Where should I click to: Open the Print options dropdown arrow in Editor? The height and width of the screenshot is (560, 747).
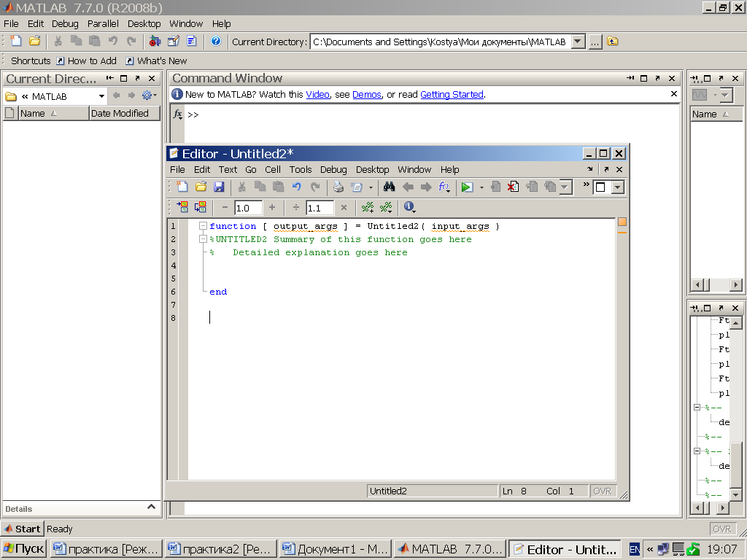click(371, 187)
